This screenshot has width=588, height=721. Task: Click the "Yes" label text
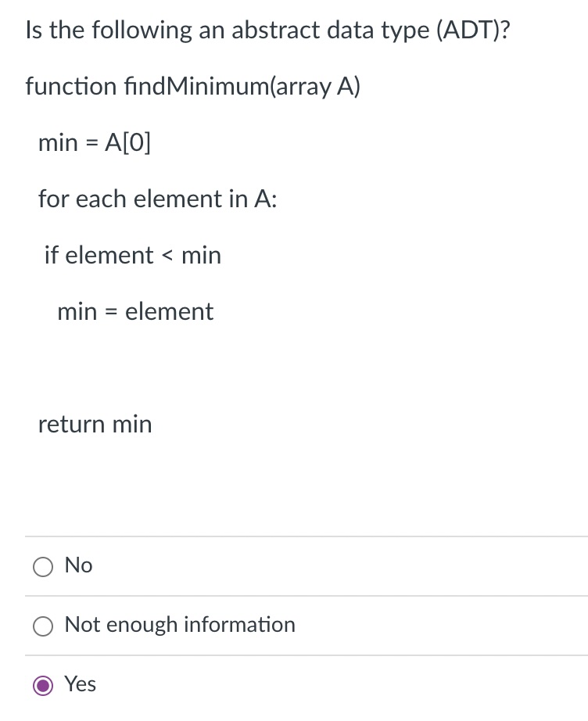(x=80, y=683)
